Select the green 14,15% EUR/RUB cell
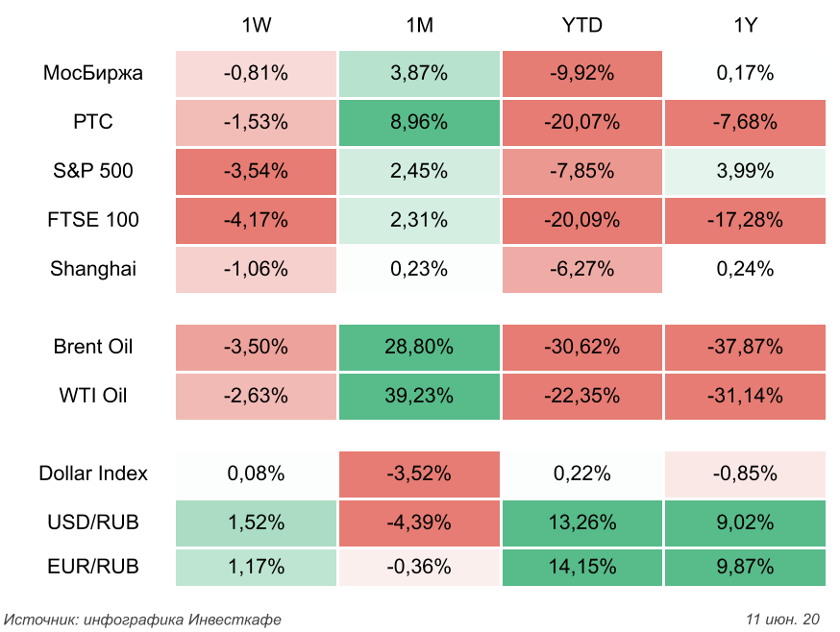This screenshot has width=840, height=632. coord(581,567)
